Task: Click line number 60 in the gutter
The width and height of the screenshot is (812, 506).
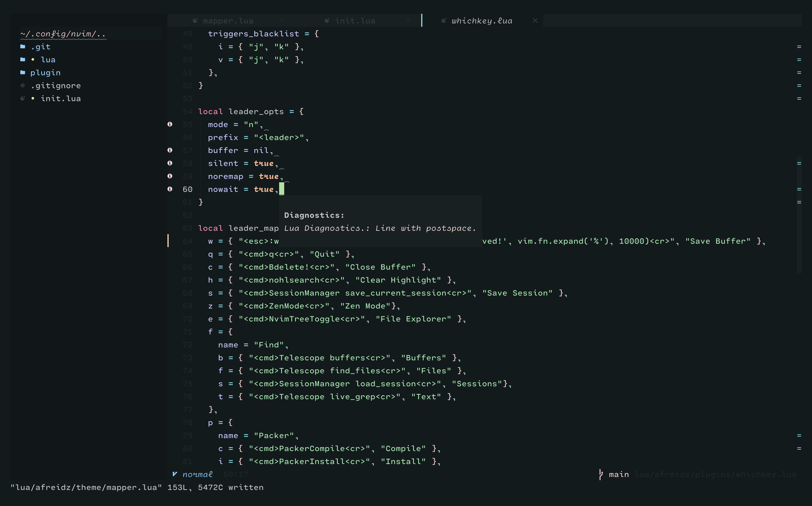Action: 187,189
